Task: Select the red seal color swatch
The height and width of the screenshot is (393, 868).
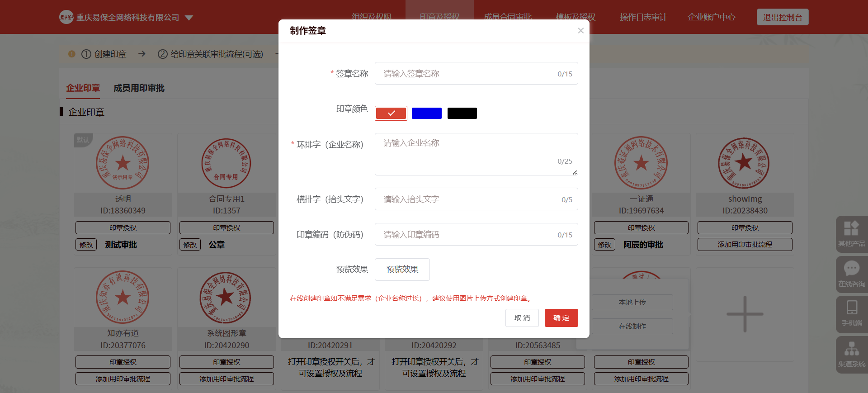Action: [x=391, y=113]
